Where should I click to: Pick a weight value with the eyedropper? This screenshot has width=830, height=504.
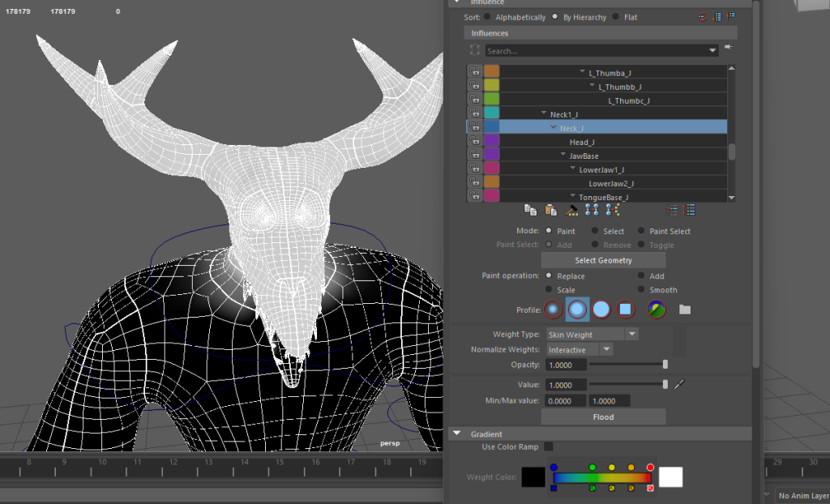click(x=680, y=384)
